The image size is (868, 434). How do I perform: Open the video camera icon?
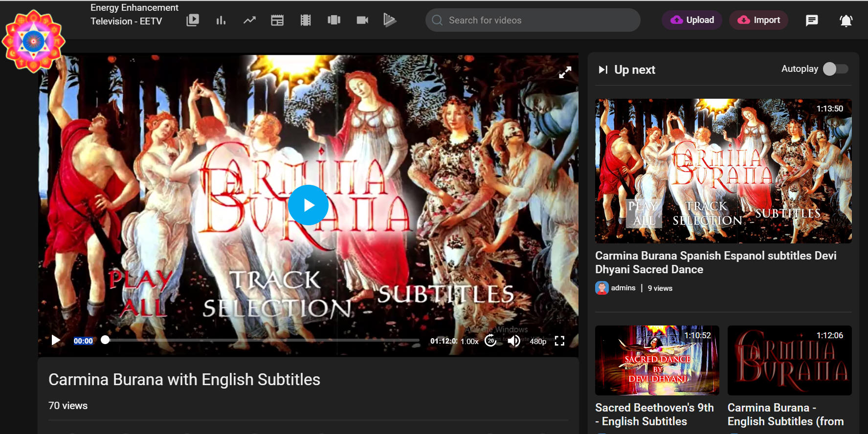click(x=362, y=20)
